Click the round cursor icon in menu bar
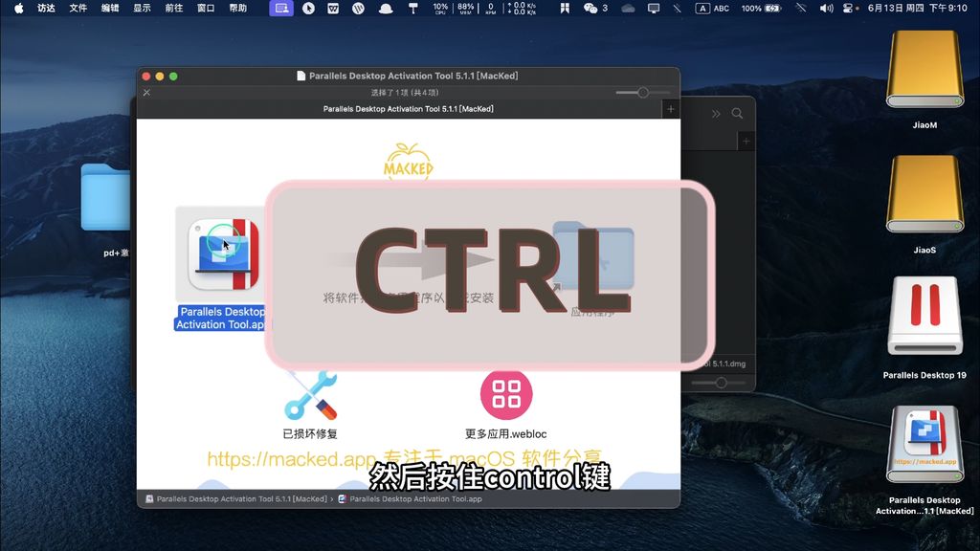The image size is (980, 551). (x=308, y=8)
